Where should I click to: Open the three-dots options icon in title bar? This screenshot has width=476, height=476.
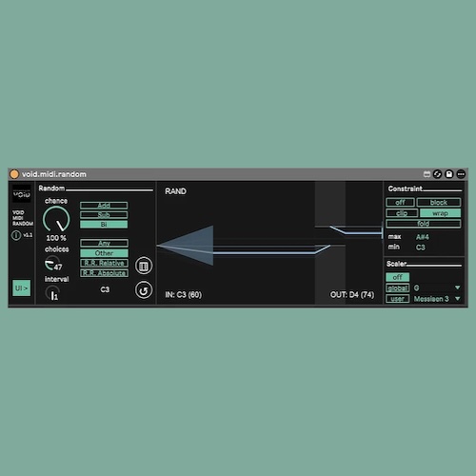click(x=461, y=174)
